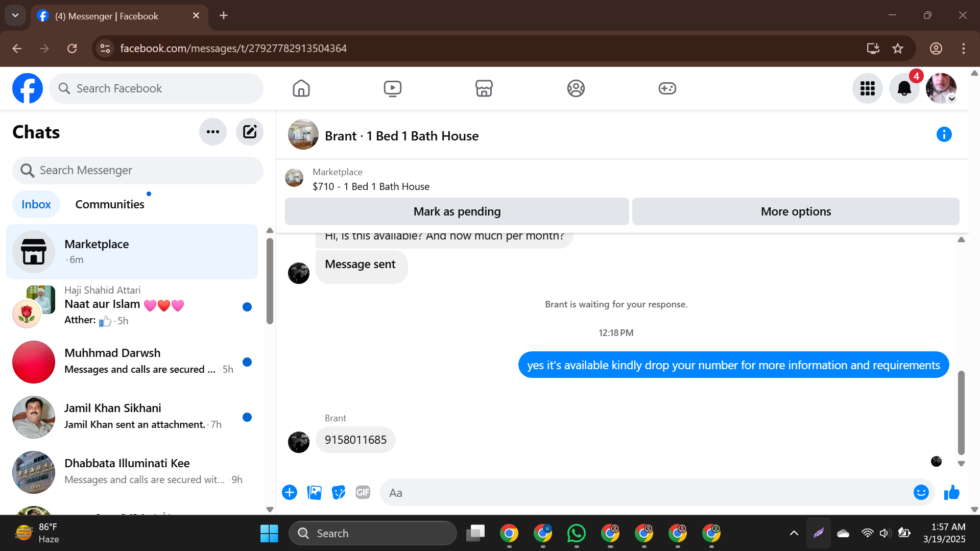Image resolution: width=980 pixels, height=551 pixels.
Task: Select the Messenger browser tab
Action: click(119, 16)
